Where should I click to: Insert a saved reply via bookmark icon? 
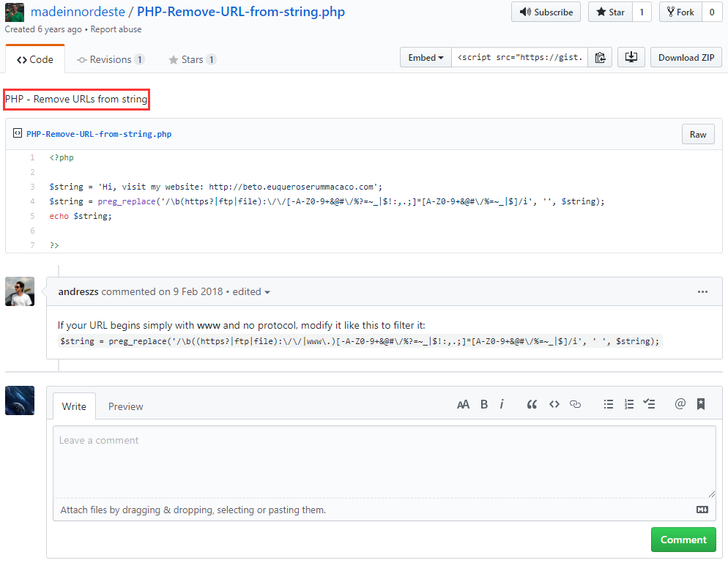[701, 404]
